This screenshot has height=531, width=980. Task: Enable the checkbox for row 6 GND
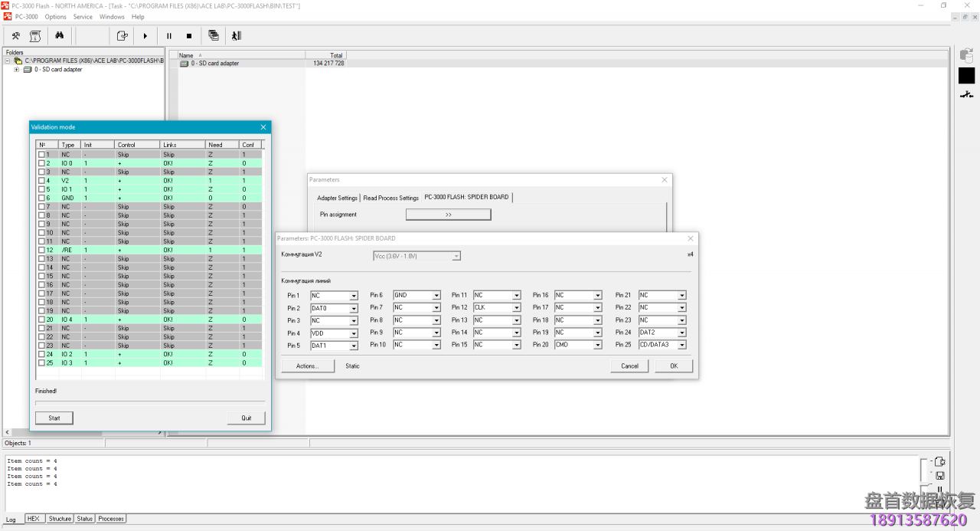coord(42,198)
